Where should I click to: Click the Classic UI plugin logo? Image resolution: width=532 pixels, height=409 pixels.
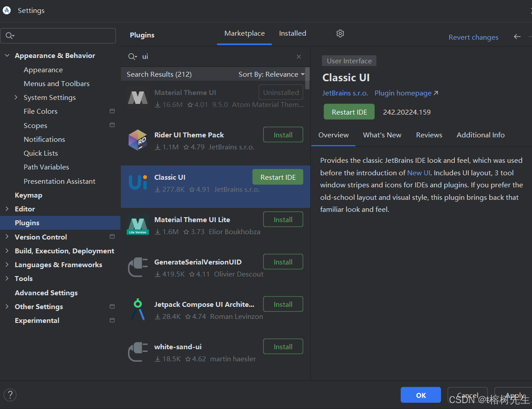coord(138,182)
